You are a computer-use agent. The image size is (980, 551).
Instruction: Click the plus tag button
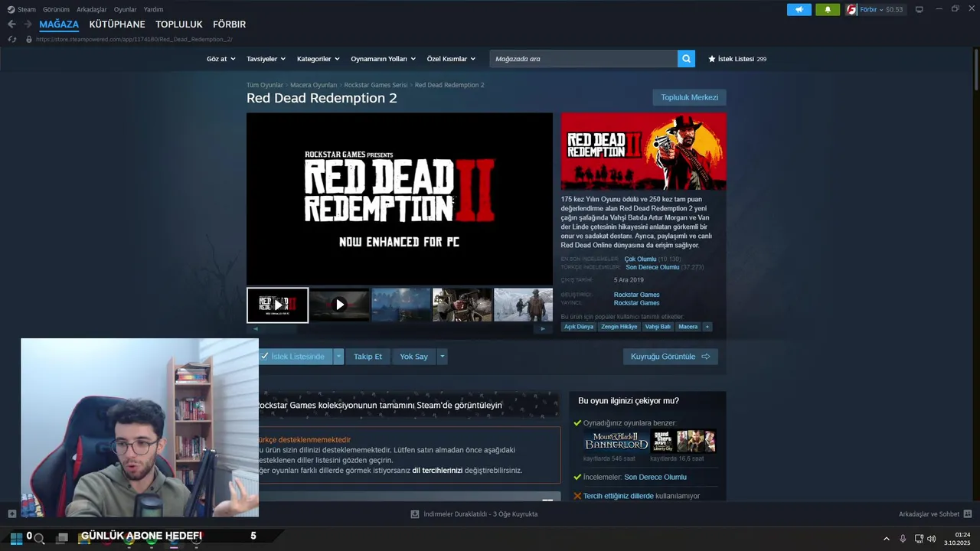click(x=707, y=327)
